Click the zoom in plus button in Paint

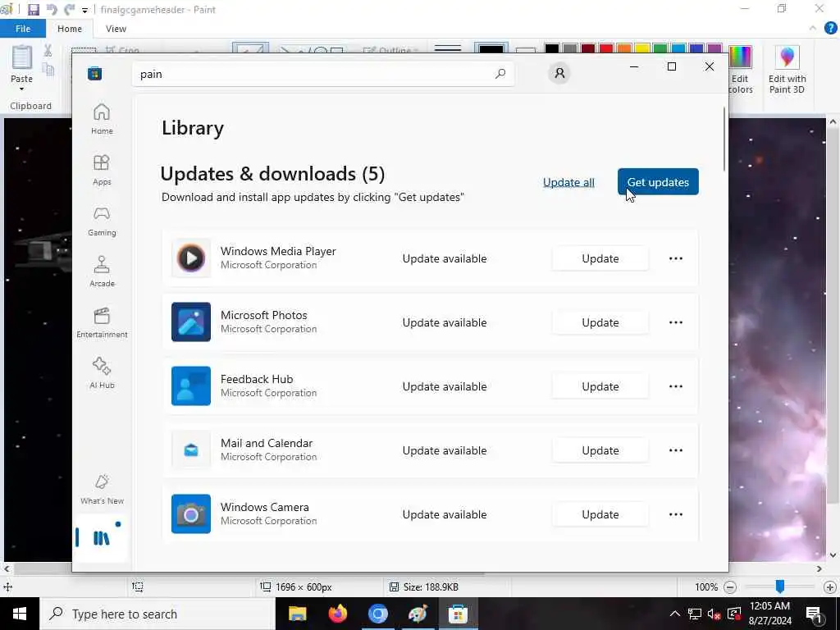(x=830, y=587)
